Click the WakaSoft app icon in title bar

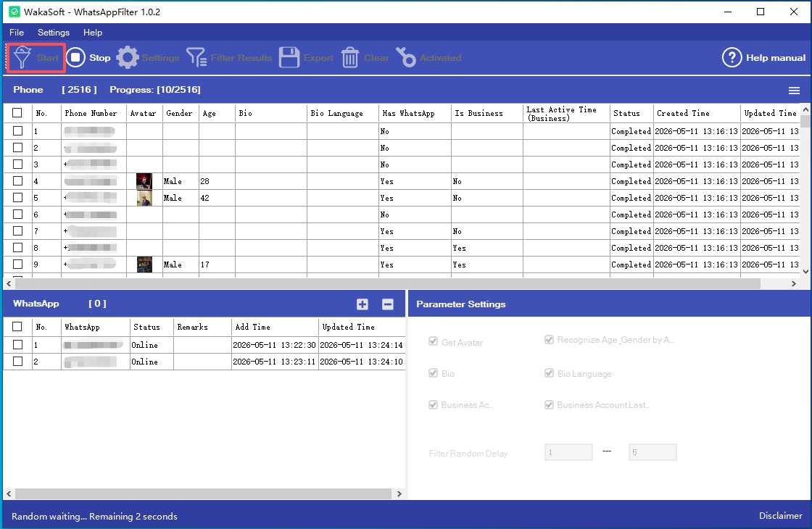(14, 12)
